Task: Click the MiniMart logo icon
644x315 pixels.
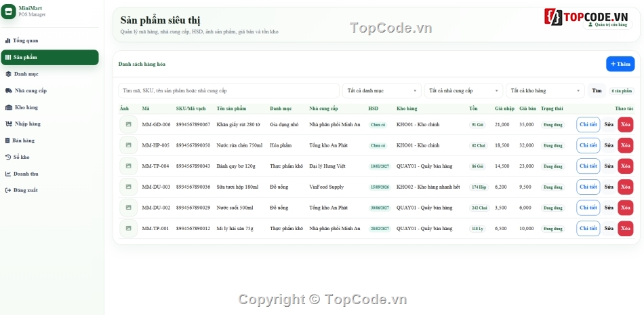Action: point(8,12)
